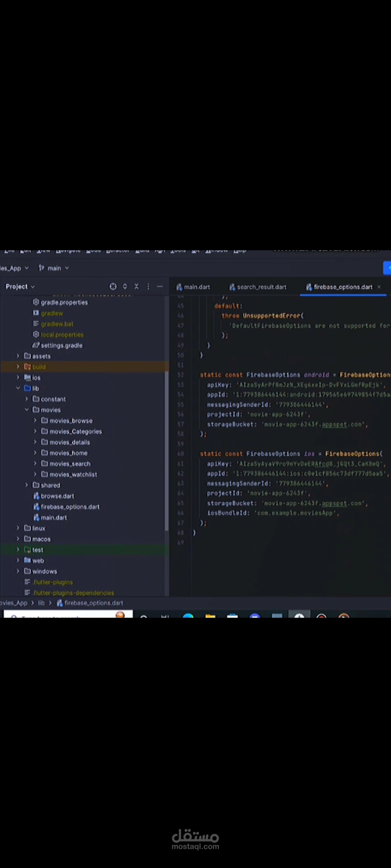The height and width of the screenshot is (868, 391).
Task: Hide the Project panel with minimize dash
Action: (160, 286)
